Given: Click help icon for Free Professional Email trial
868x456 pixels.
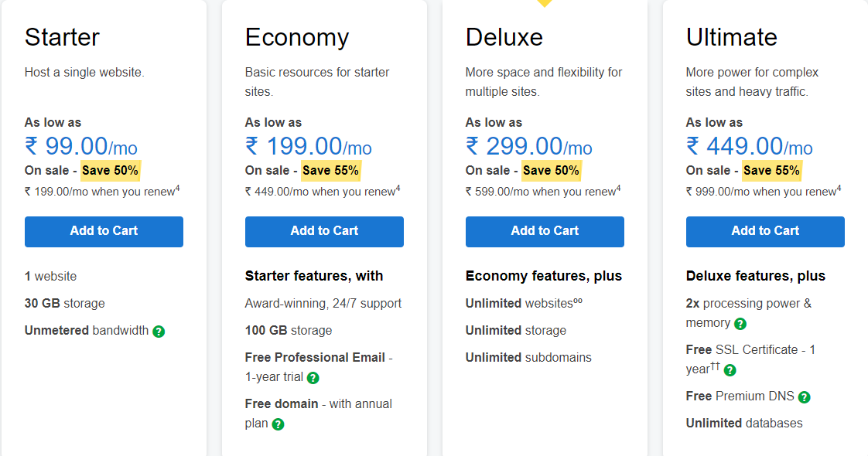Looking at the screenshot, I should click(x=313, y=378).
